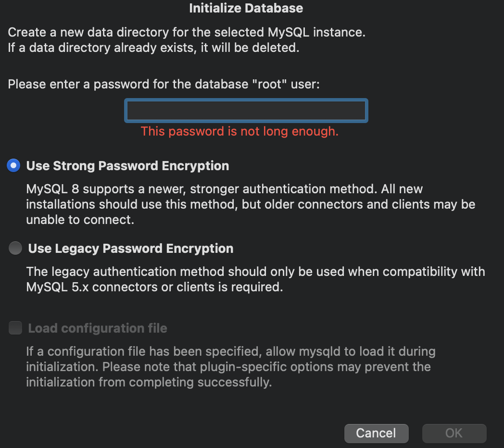Viewport: 504px width, 448px height.
Task: Confirm initialization with the OK button
Action: 454,433
